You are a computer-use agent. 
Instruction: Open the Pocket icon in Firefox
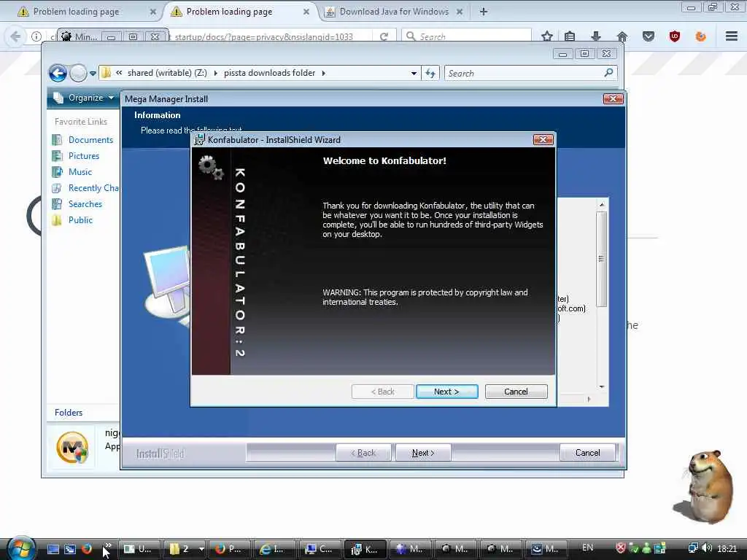(x=648, y=36)
